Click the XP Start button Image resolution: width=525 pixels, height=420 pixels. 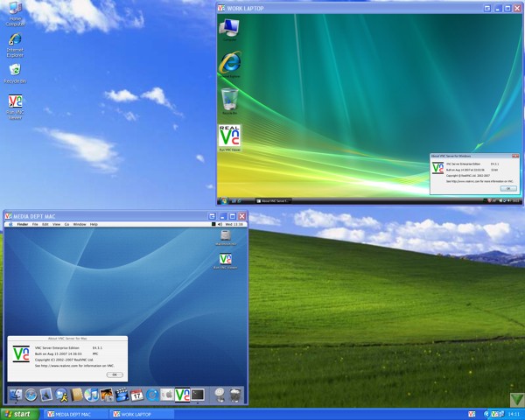tap(20, 414)
